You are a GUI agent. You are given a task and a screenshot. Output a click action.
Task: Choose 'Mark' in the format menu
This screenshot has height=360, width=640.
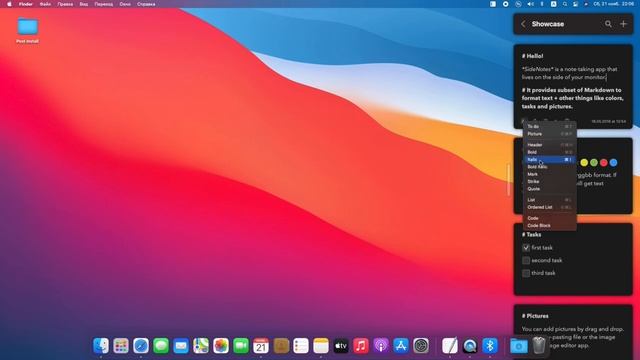pos(549,174)
